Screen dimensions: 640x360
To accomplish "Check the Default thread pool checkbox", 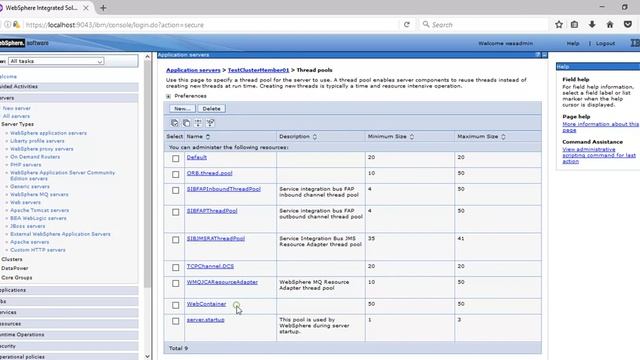I will (176, 158).
